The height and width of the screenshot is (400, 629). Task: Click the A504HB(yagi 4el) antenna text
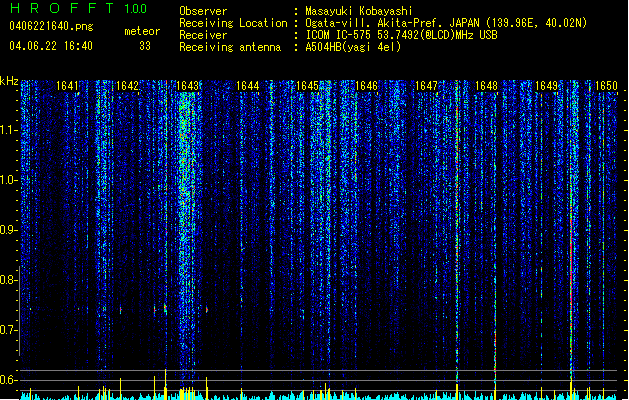coord(353,47)
